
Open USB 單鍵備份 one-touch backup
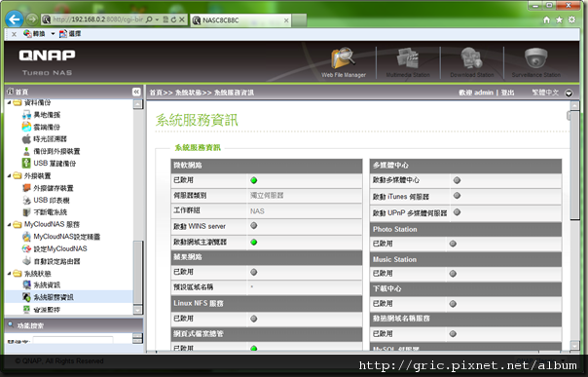(49, 164)
